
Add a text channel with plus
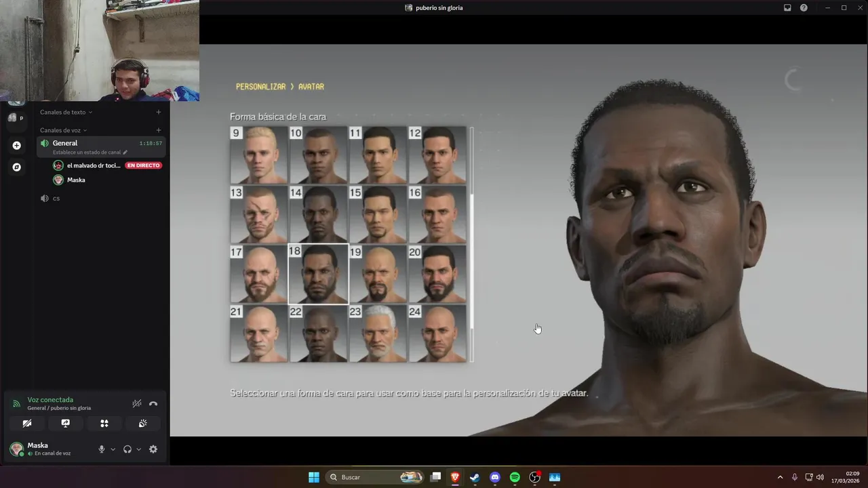159,112
